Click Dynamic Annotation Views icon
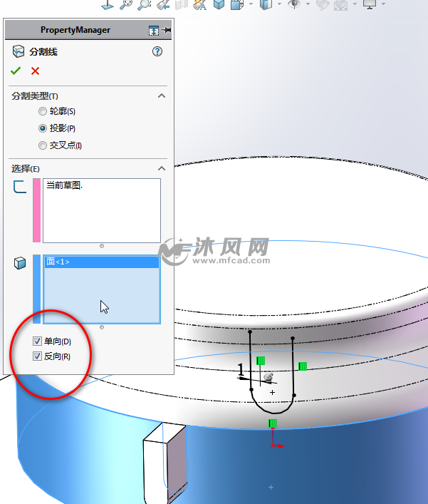This screenshot has height=504, width=428. click(199, 4)
